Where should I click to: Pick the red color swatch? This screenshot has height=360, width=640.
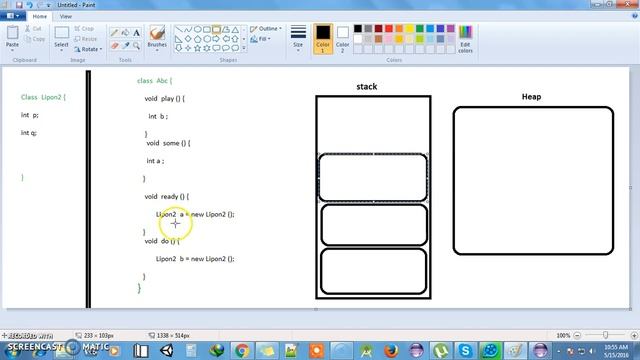(389, 28)
